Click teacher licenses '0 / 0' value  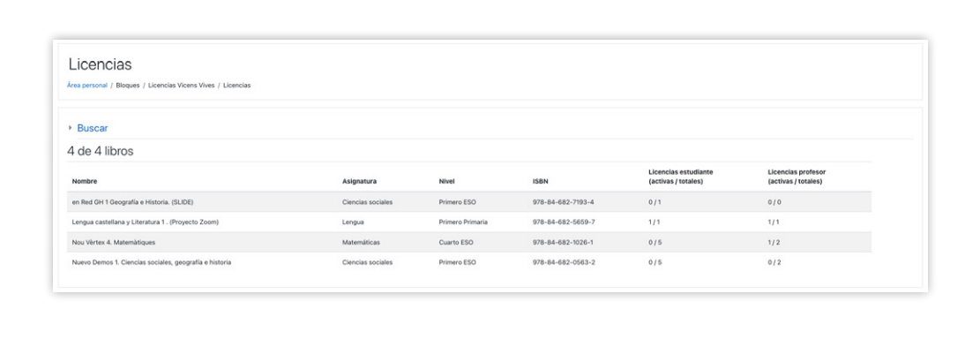click(x=774, y=202)
